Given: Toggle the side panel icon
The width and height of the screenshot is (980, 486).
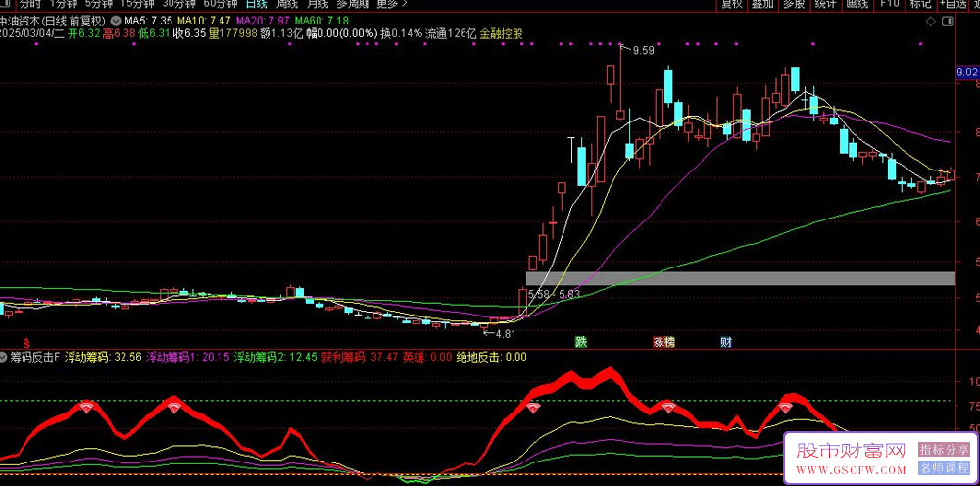Looking at the screenshot, I should pos(948,21).
